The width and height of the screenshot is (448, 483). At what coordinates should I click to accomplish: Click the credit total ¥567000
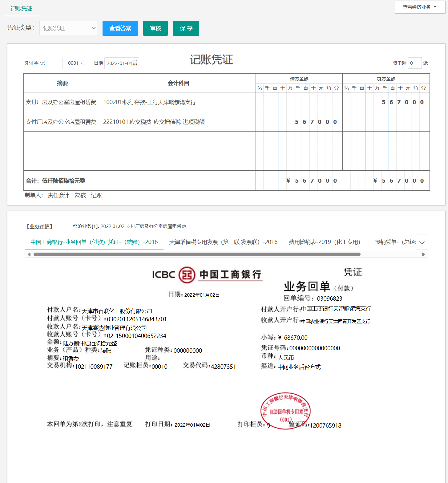(x=386, y=181)
